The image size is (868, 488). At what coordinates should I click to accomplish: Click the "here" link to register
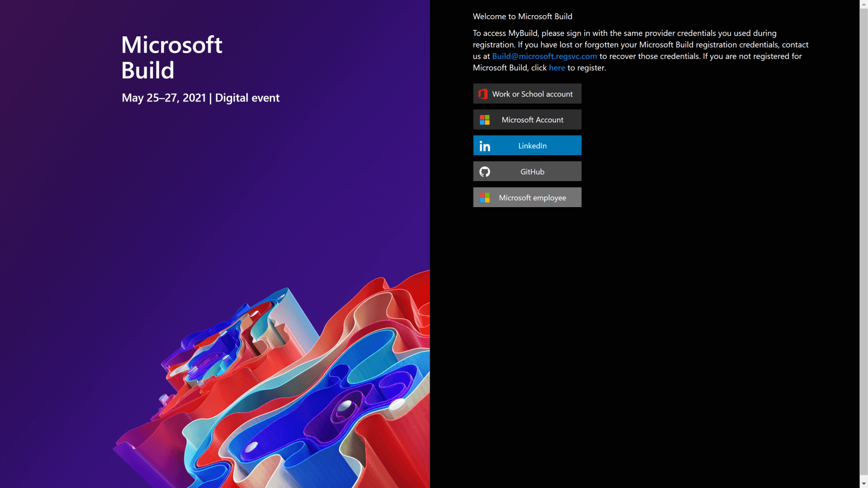[557, 68]
